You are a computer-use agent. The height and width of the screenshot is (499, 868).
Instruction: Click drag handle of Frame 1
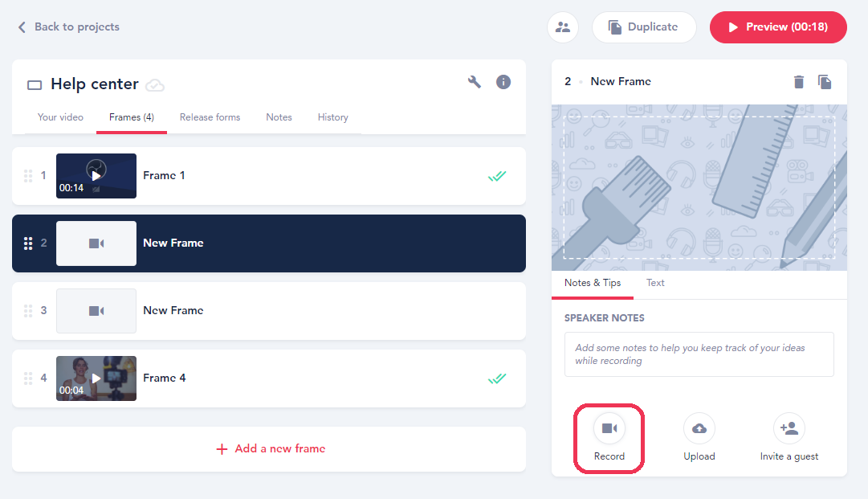click(28, 176)
